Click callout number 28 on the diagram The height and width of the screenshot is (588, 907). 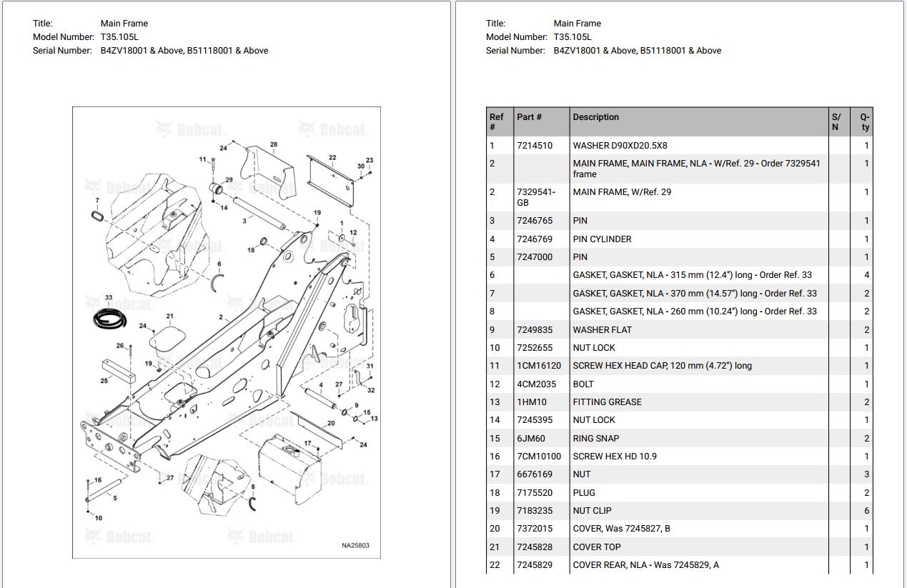pyautogui.click(x=274, y=144)
